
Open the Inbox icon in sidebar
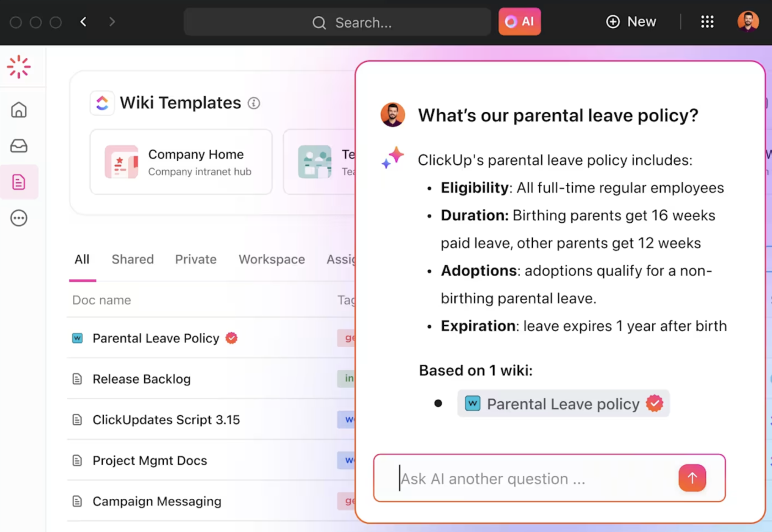19,146
